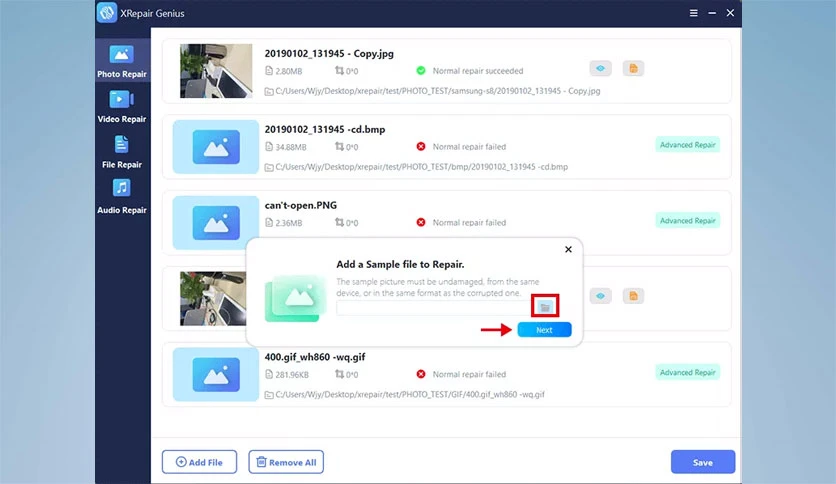Click file path of 20190102_131945 - Copy.jpg
836x484 pixels.
437,91
